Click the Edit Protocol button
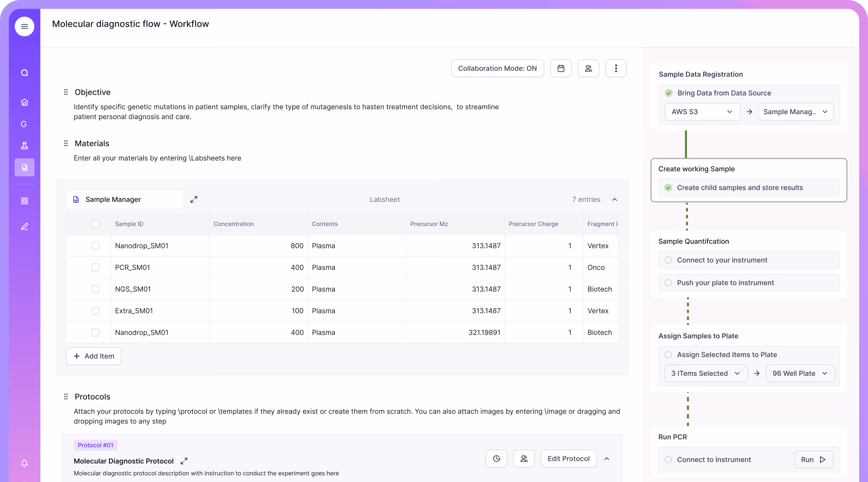 tap(568, 459)
